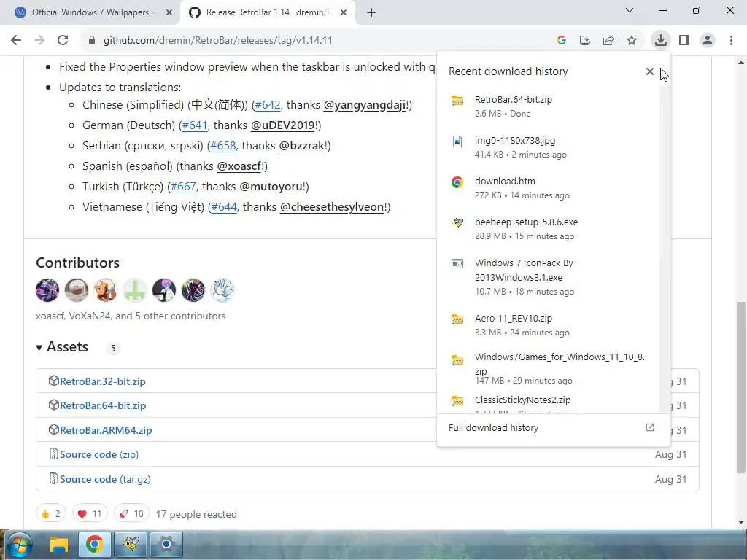Close the Official Windows 7 Wallpapers tab
This screenshot has height=560, width=747.
click(x=169, y=13)
